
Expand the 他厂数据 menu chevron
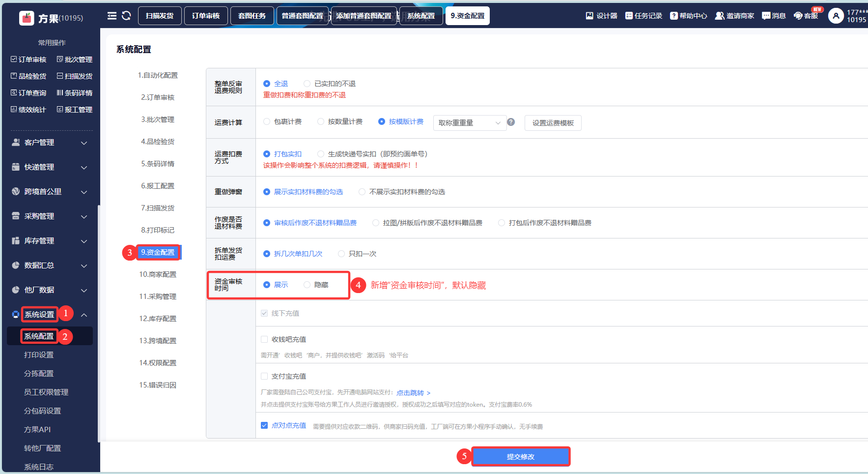(x=84, y=291)
